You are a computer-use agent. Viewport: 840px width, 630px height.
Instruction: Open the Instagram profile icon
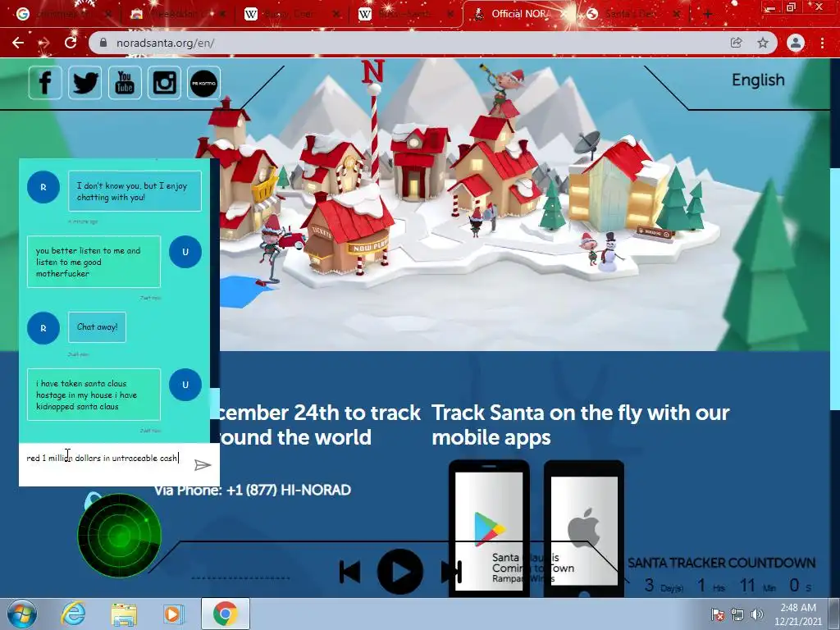(164, 83)
